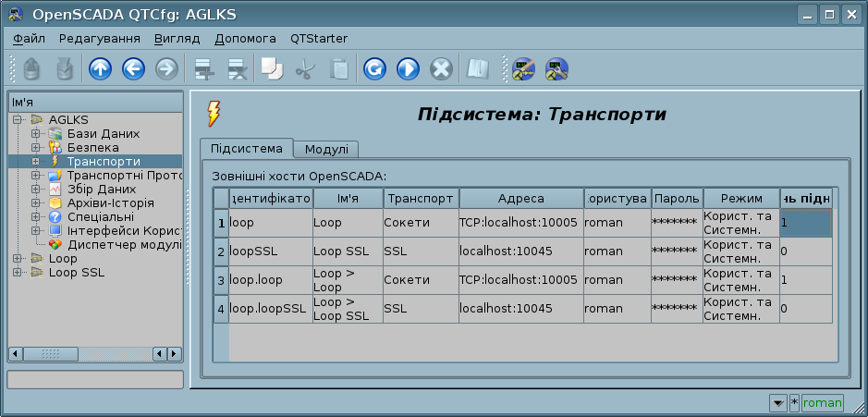Viewport: 868px width, 417px height.
Task: Sort table by the Адреса column header
Action: coord(520,199)
